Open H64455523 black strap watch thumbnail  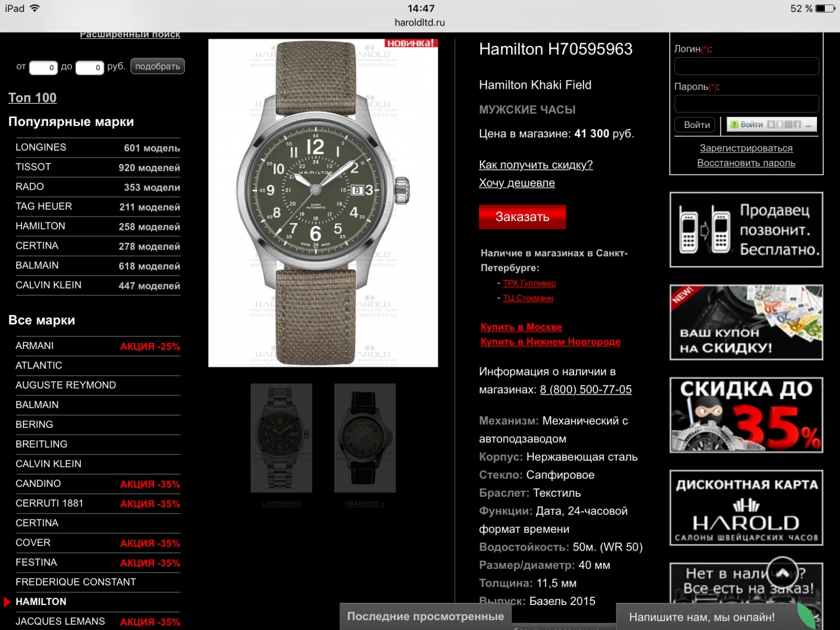(365, 438)
